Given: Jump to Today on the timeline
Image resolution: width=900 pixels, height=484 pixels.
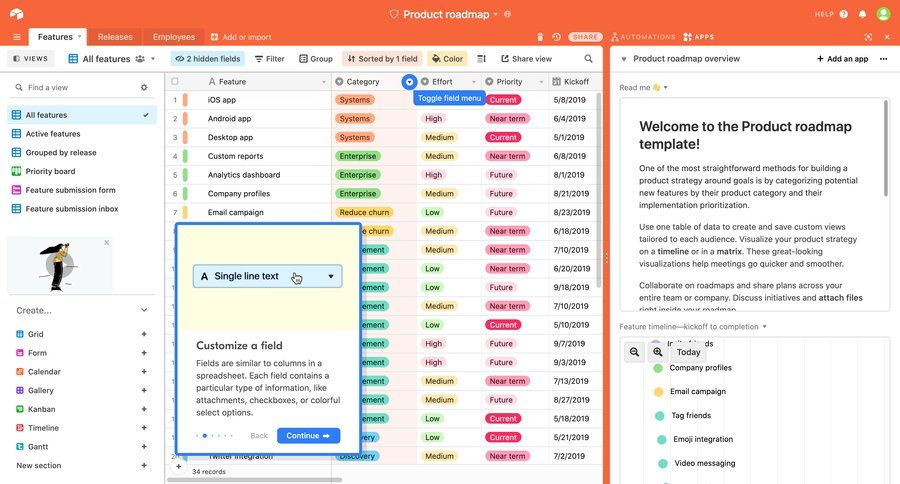Looking at the screenshot, I should point(688,352).
